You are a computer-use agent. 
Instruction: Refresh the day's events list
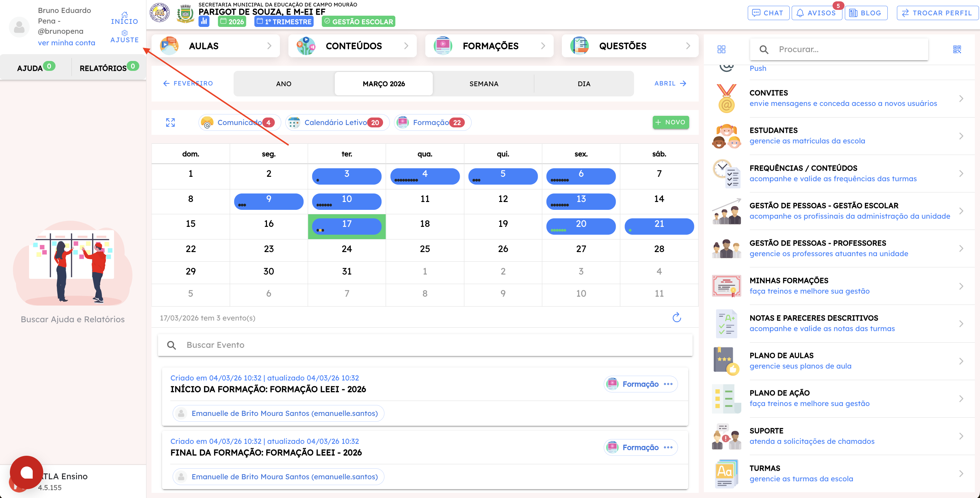pos(676,318)
